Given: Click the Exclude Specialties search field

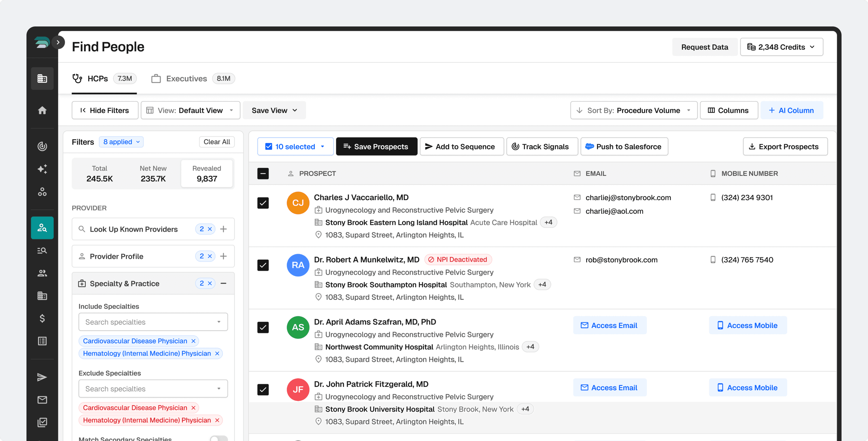Looking at the screenshot, I should click(153, 388).
